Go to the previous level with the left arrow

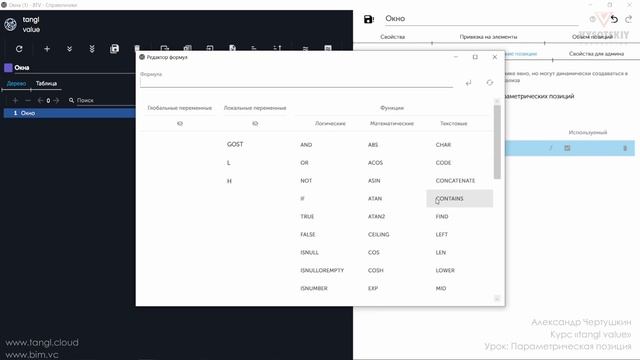(40, 100)
